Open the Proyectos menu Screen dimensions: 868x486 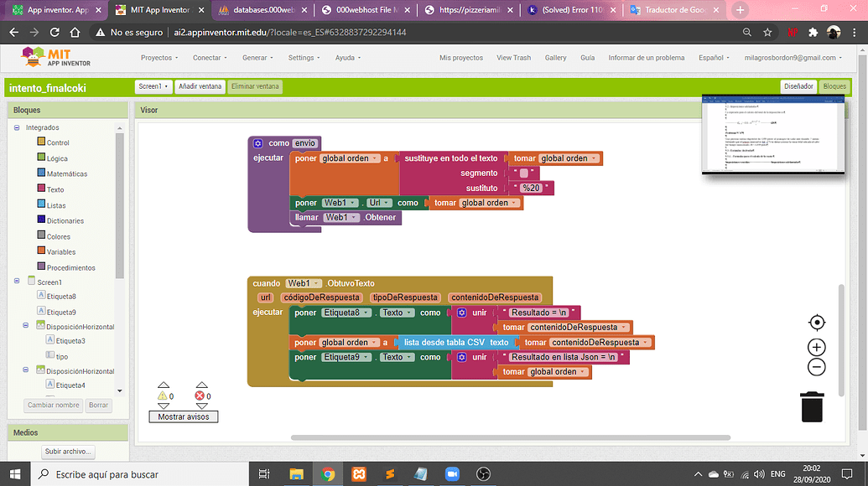159,58
